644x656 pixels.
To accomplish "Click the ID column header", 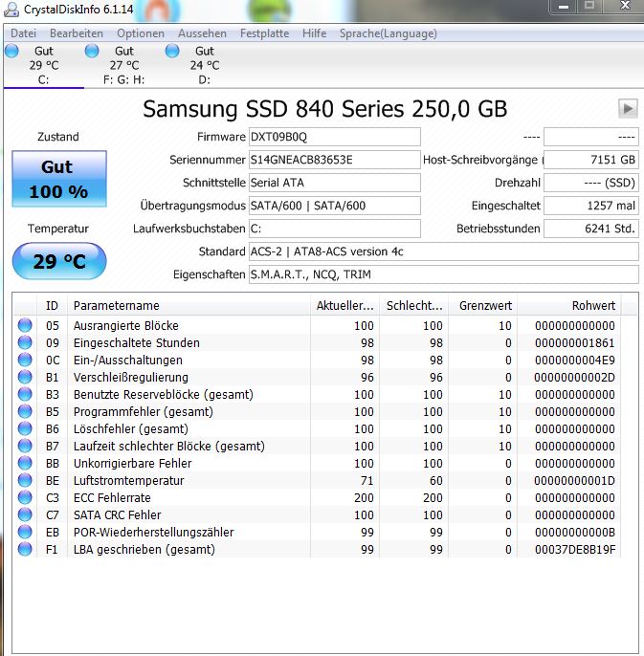I will (x=52, y=305).
